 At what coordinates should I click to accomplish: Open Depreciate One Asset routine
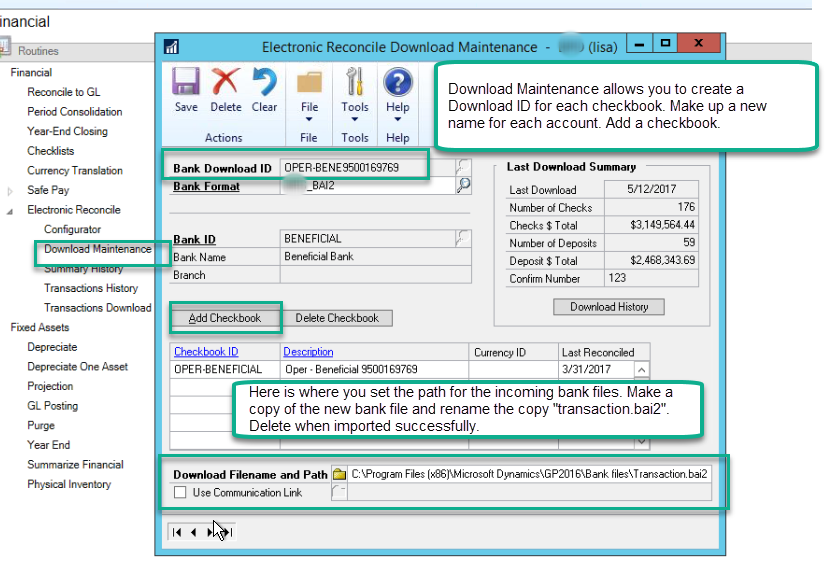78,366
